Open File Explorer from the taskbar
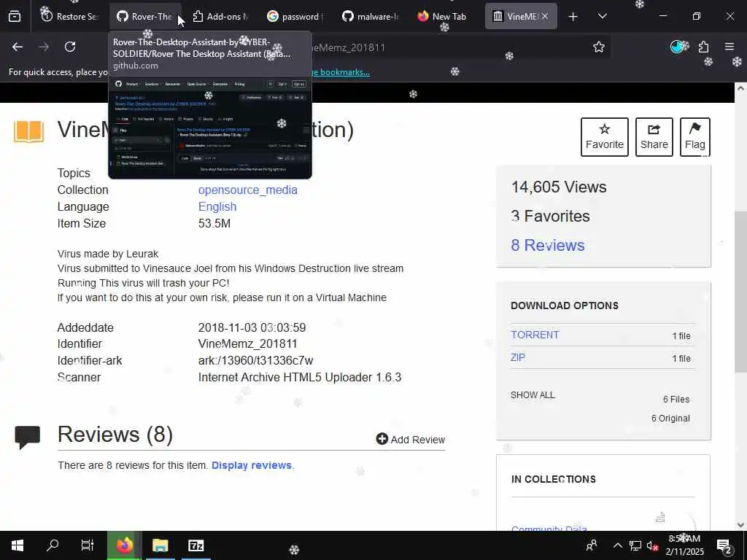 (x=160, y=545)
